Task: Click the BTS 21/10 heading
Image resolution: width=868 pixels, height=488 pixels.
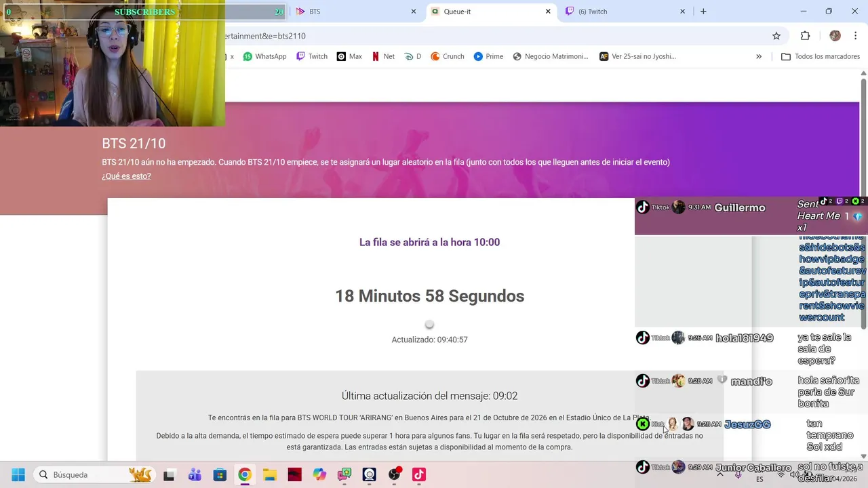Action: pos(134,143)
